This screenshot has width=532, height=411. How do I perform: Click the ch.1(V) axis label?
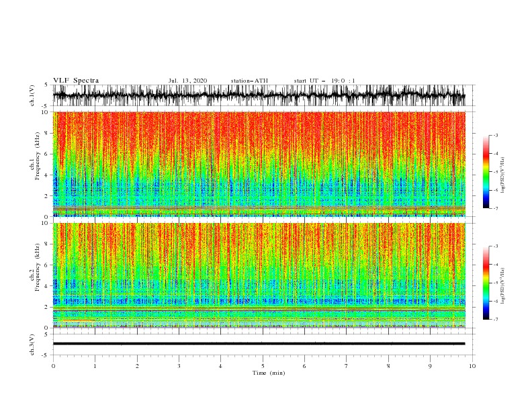pos(32,95)
